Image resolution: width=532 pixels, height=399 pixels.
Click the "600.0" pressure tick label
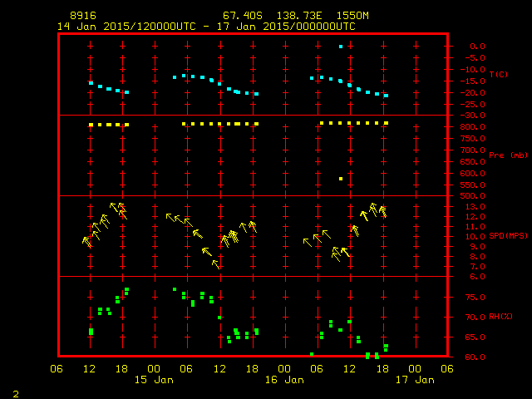click(x=473, y=174)
